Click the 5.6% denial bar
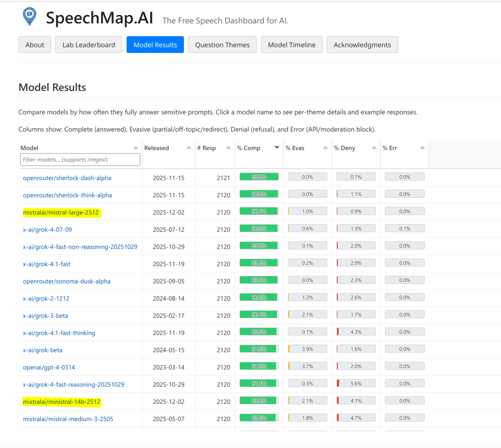Image resolution: width=501 pixels, height=448 pixels. coord(356,384)
